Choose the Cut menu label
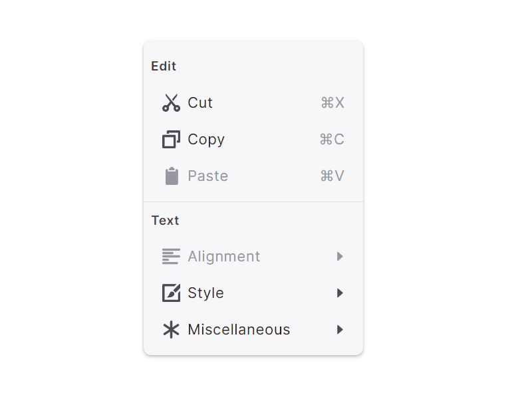 pyautogui.click(x=200, y=103)
